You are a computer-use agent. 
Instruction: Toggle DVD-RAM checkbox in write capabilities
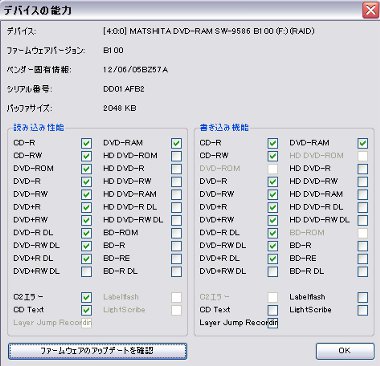tap(363, 143)
